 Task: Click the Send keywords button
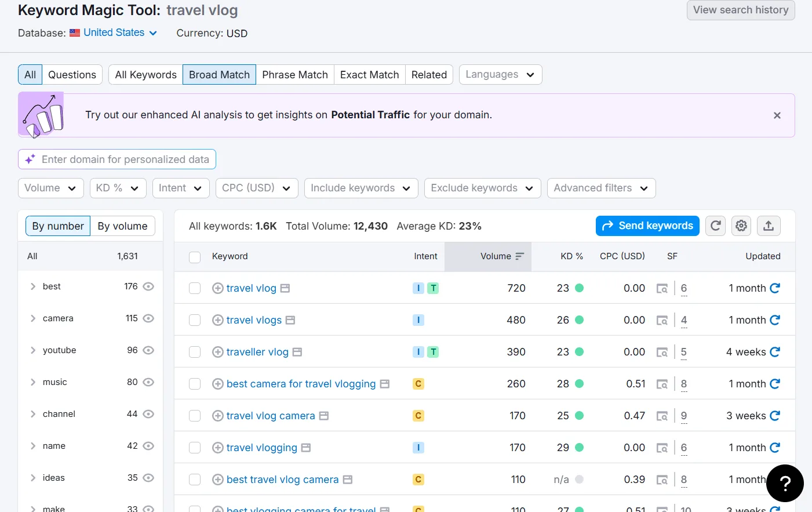[x=647, y=226]
